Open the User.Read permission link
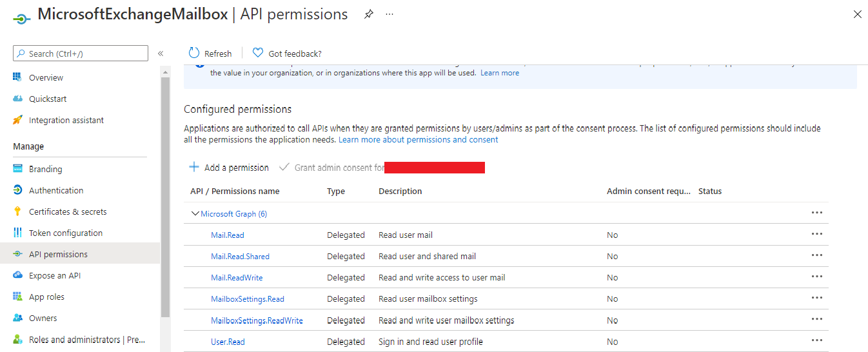The width and height of the screenshot is (868, 352). click(228, 341)
